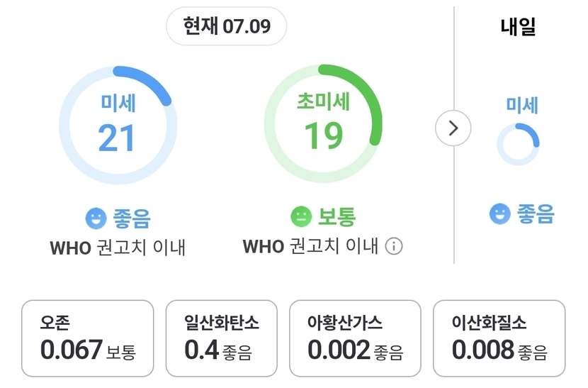Open the 아황산가스 0.002 card
The height and width of the screenshot is (388, 588).
(x=355, y=338)
